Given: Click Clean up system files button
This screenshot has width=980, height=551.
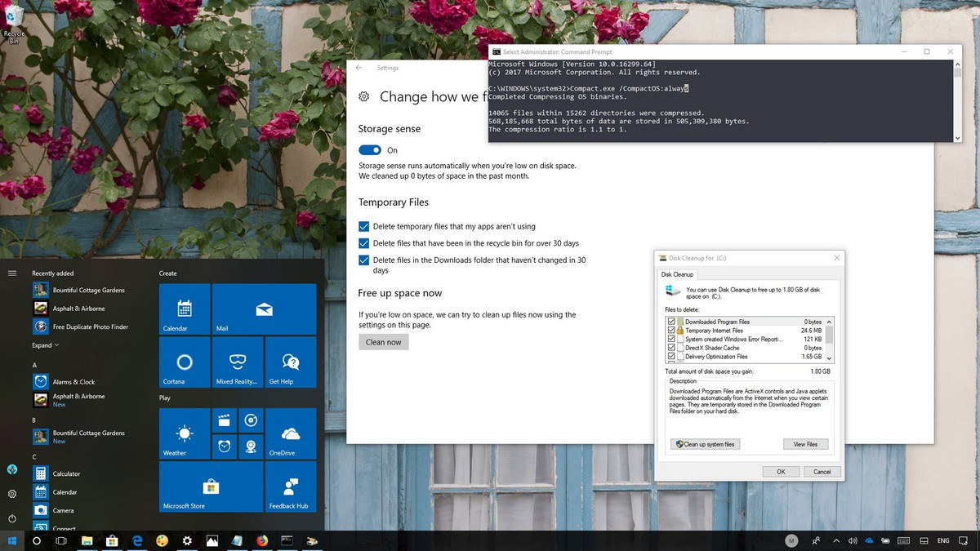Looking at the screenshot, I should coord(705,444).
